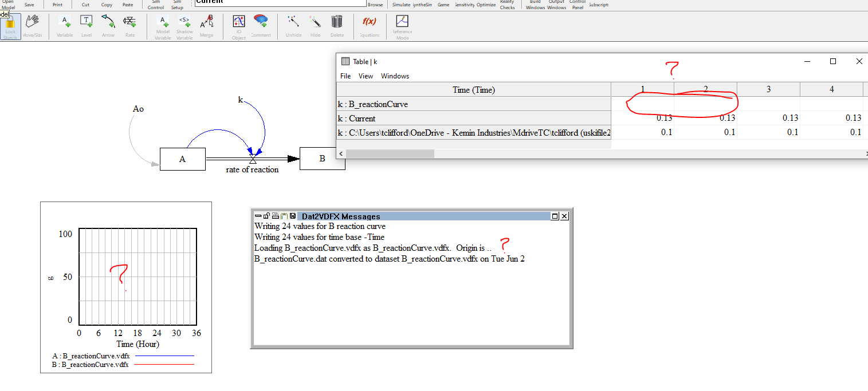
Task: Choose the Model Variable tool
Action: 163,27
